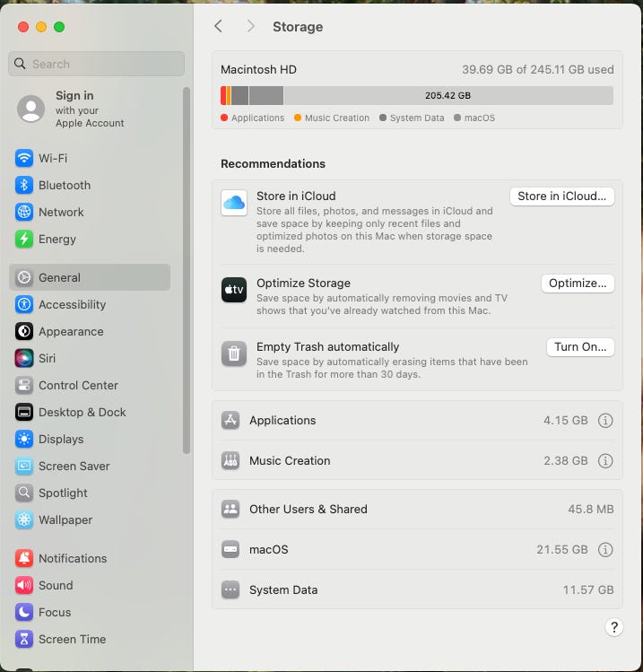The width and height of the screenshot is (643, 672).
Task: Click the System Data ellipsis icon
Action: [230, 589]
